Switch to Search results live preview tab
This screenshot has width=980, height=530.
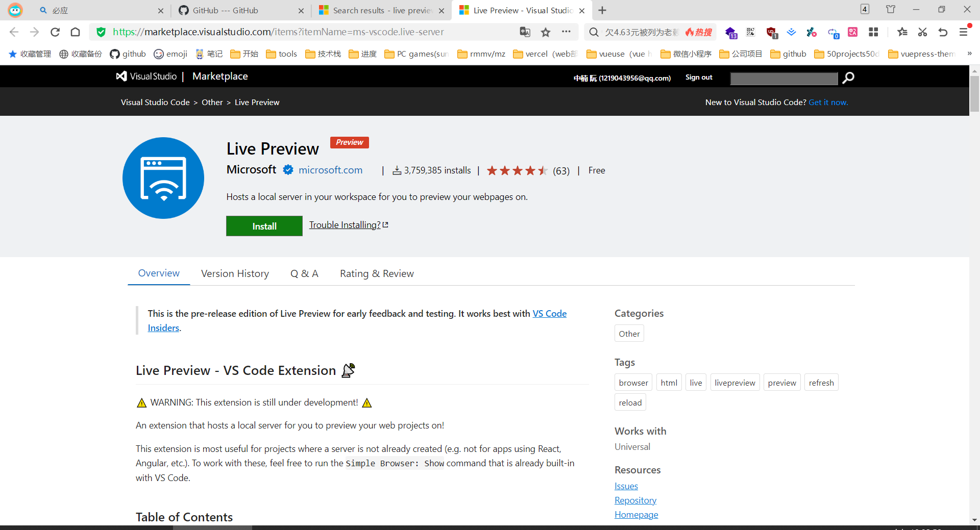point(380,10)
